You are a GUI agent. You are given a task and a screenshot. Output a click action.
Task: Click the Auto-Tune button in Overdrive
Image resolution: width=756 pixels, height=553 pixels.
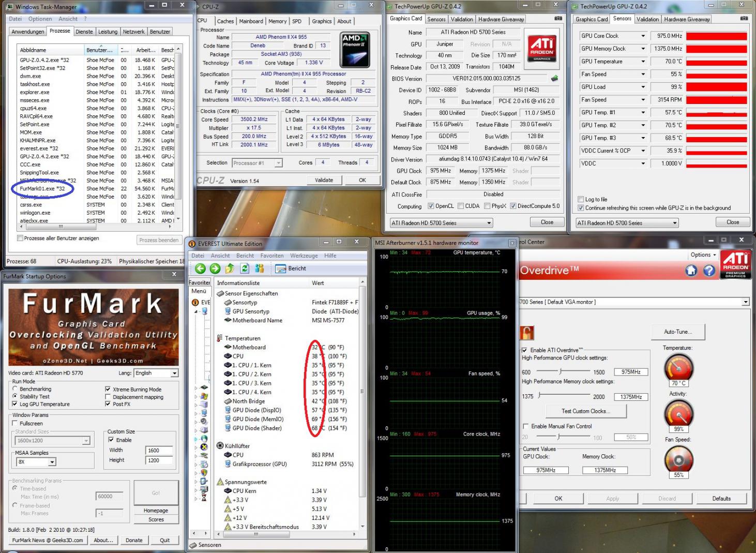(678, 332)
